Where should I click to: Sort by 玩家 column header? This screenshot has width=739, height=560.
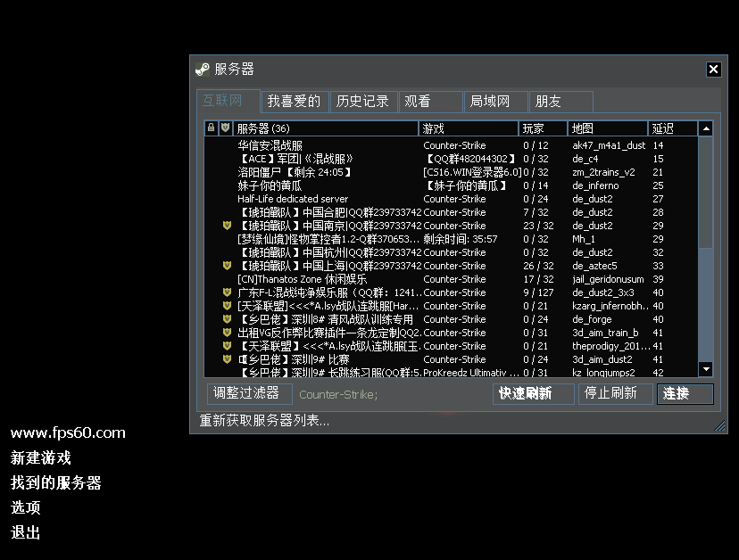544,128
